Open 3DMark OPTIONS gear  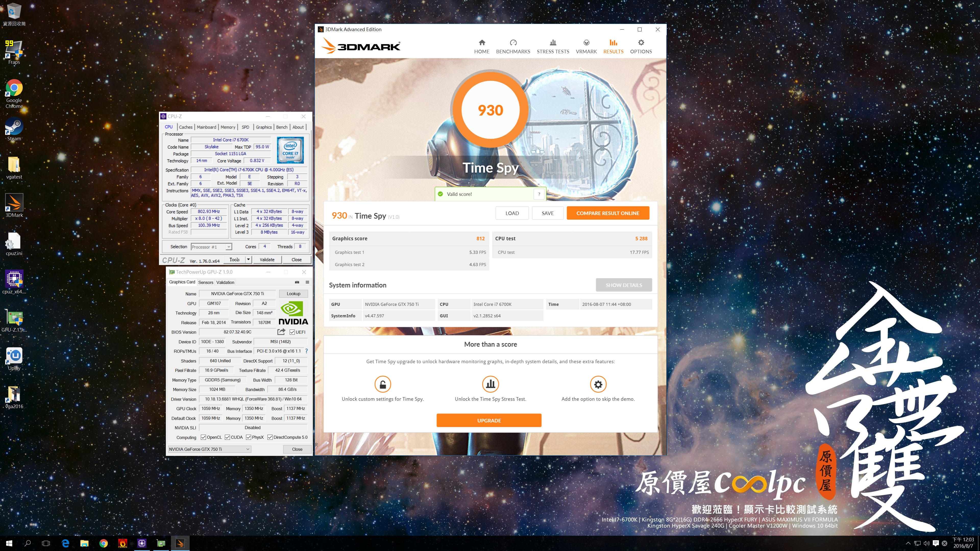[x=641, y=43]
